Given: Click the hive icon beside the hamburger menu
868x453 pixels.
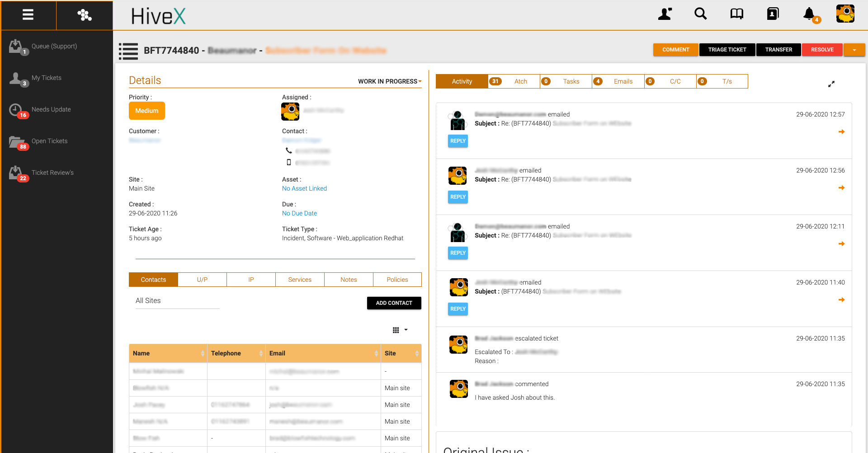Looking at the screenshot, I should click(x=84, y=15).
